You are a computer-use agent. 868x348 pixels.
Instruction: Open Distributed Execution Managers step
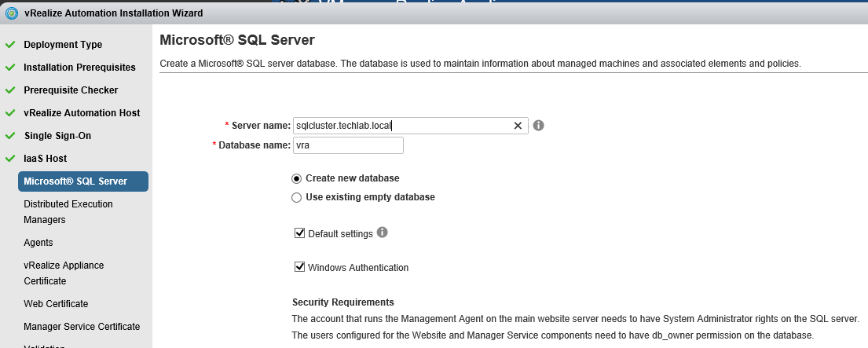click(x=68, y=212)
